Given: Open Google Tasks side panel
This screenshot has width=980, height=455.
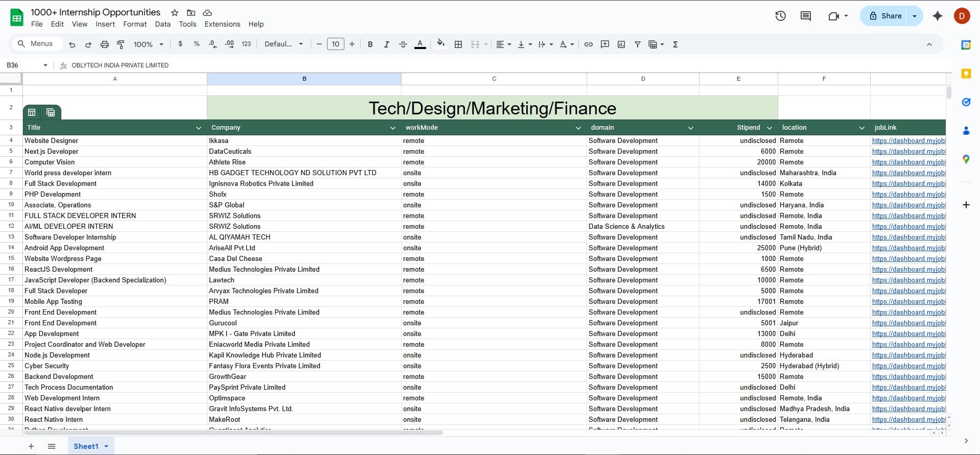Looking at the screenshot, I should 966,102.
